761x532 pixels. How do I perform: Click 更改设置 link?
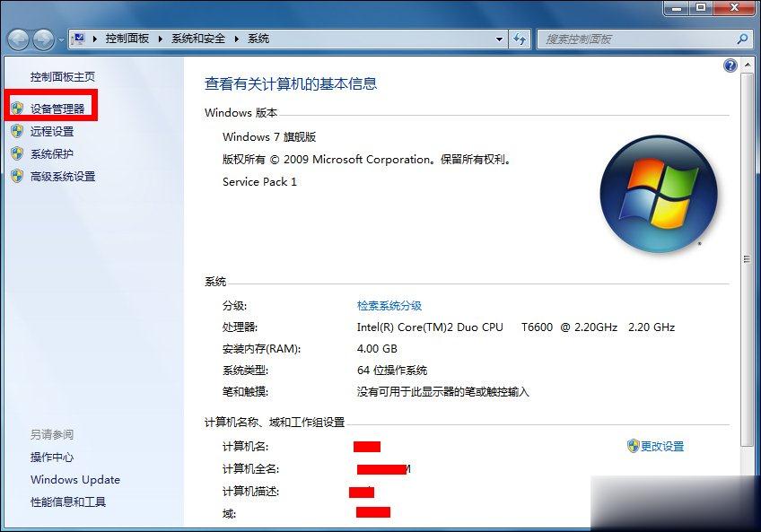click(662, 446)
